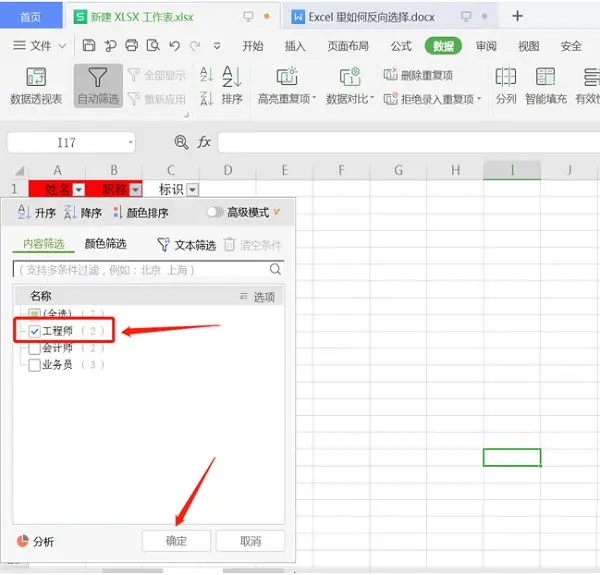600x575 pixels.
Task: Click the zoom magnifier beside fx
Action: [x=181, y=142]
